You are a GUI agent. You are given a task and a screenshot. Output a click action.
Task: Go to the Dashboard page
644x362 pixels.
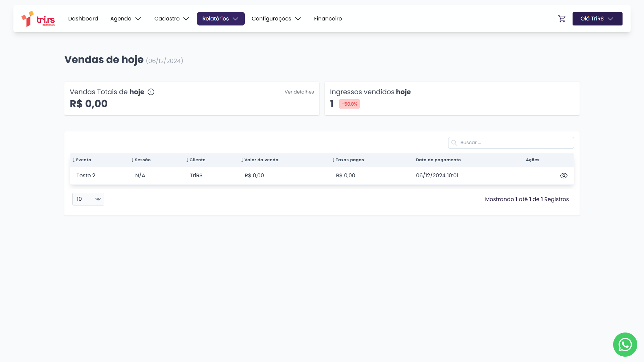click(x=83, y=19)
